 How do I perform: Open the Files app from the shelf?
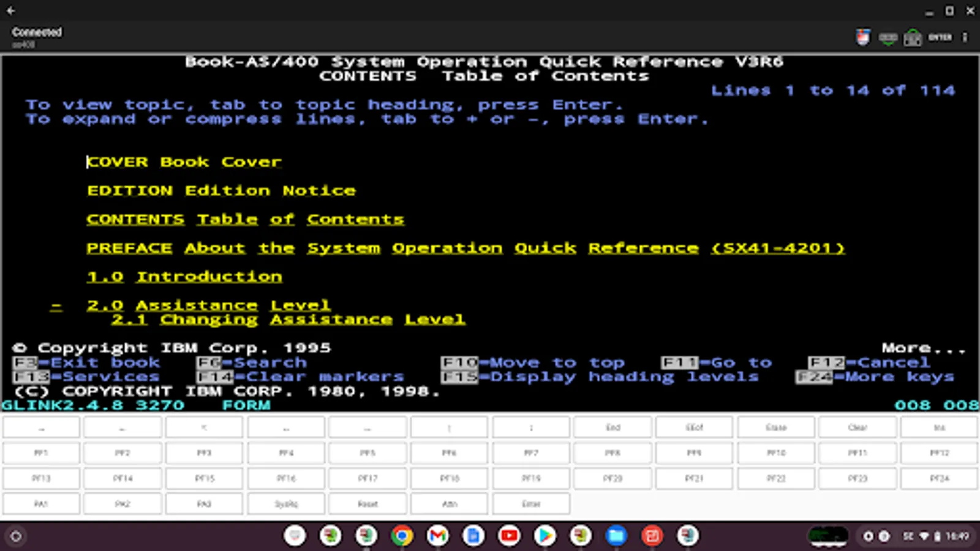coord(616,536)
